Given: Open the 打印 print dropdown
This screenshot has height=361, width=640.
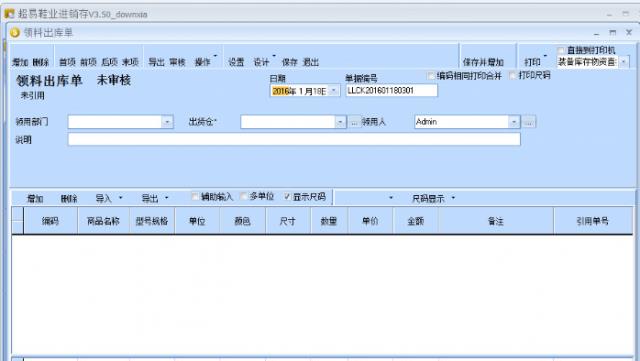Looking at the screenshot, I should [x=535, y=62].
